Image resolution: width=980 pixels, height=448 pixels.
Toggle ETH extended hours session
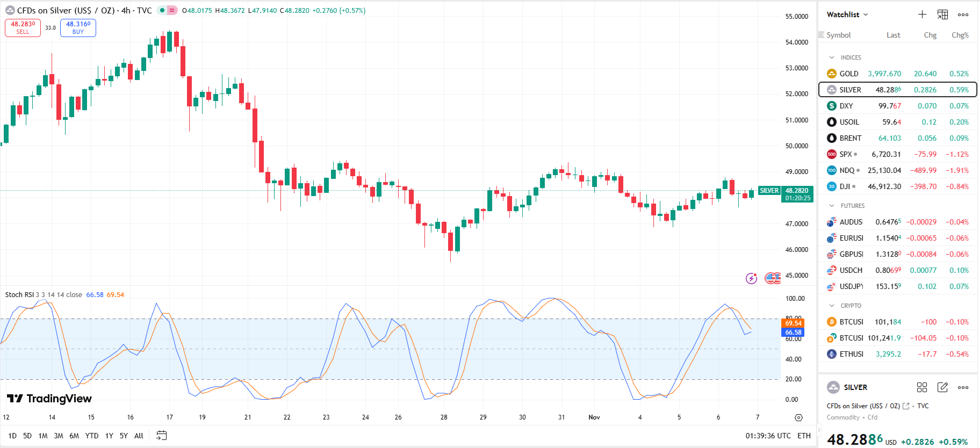point(804,436)
